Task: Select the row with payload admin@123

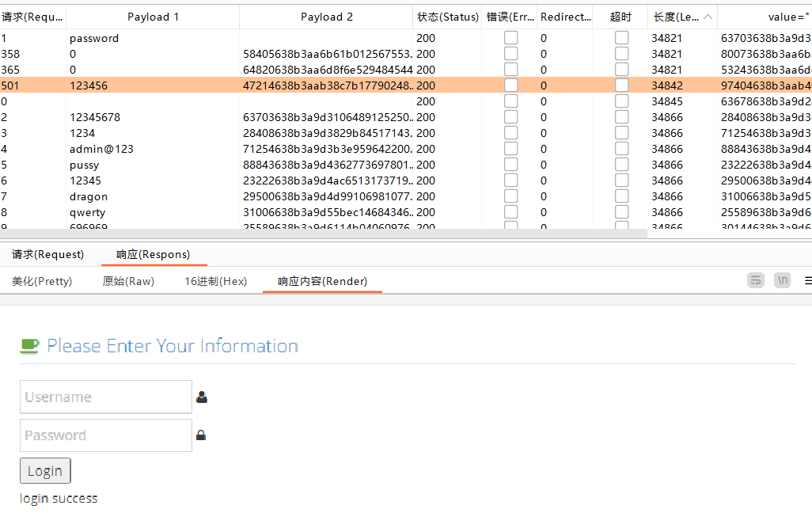Action: point(406,149)
